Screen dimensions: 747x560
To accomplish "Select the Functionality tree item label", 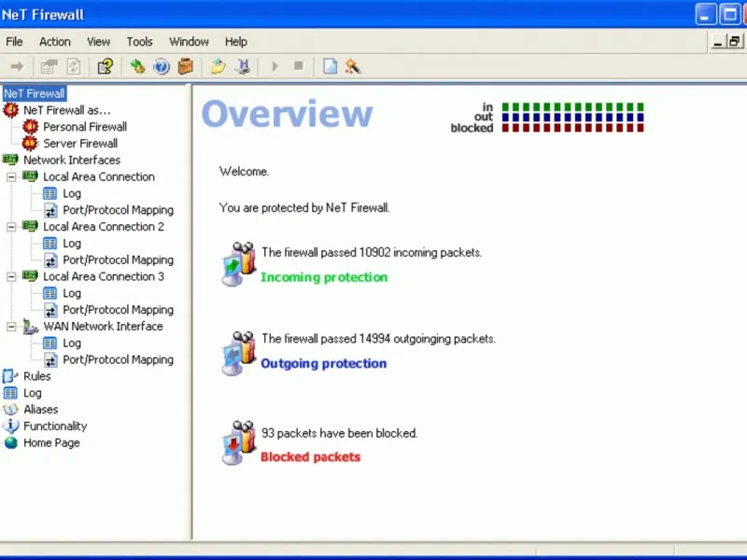I will pos(55,427).
